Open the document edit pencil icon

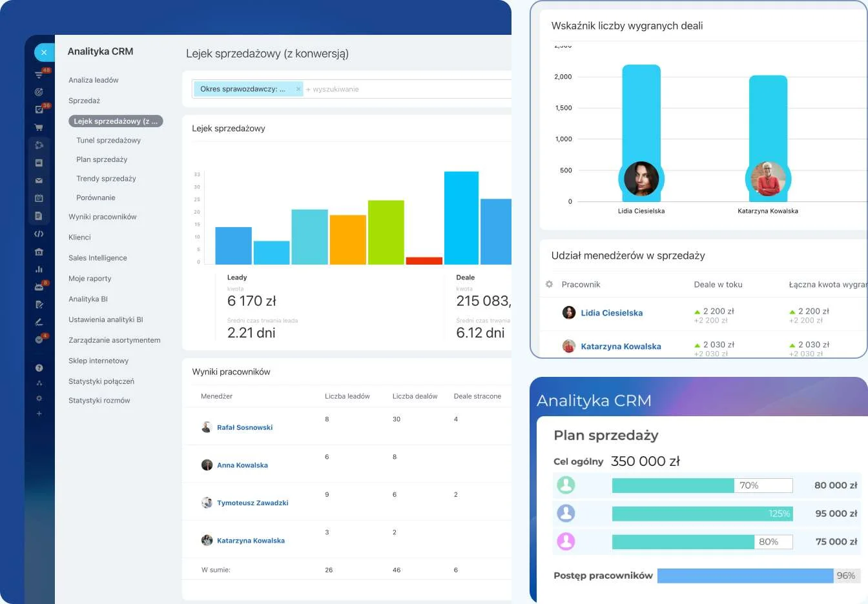pyautogui.click(x=39, y=305)
